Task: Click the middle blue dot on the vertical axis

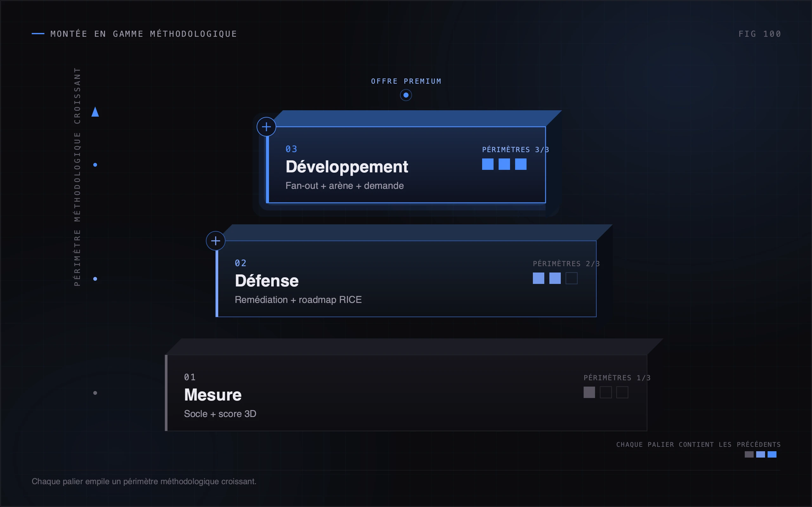Action: pos(95,279)
